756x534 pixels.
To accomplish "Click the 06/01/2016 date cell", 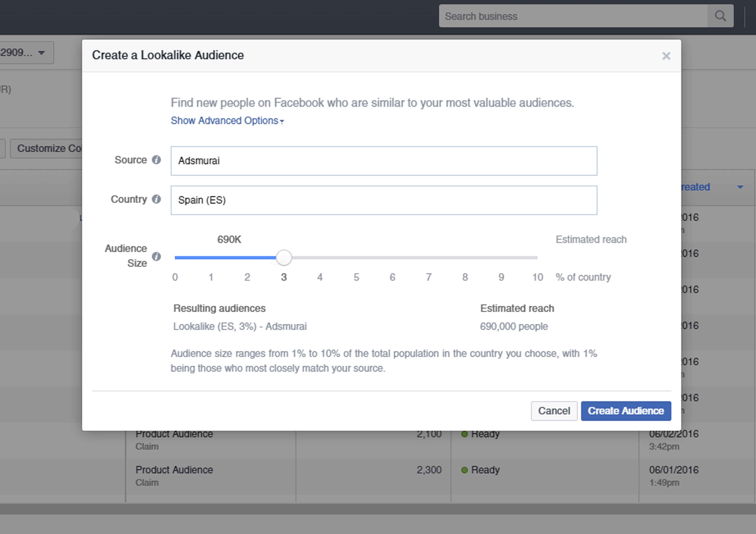I will pos(674,470).
